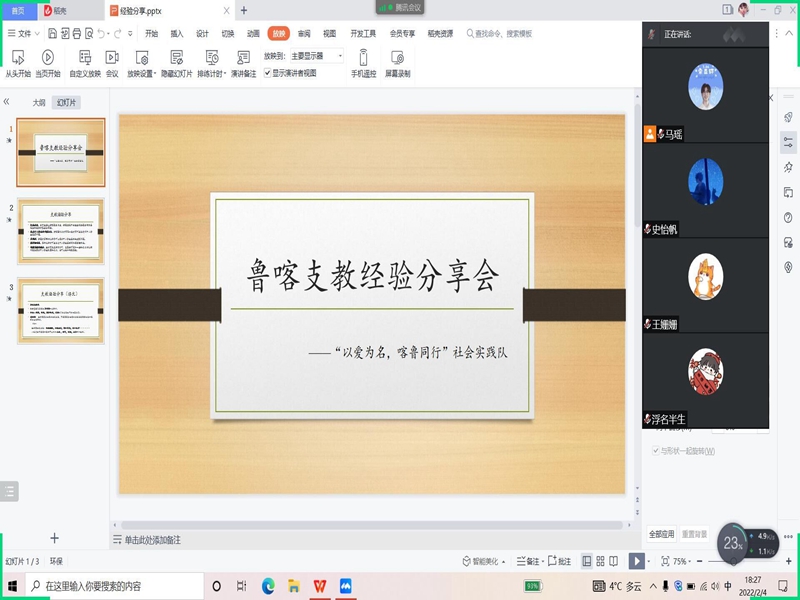Open the 插入 ribbon tab
The width and height of the screenshot is (800, 600).
point(177,33)
